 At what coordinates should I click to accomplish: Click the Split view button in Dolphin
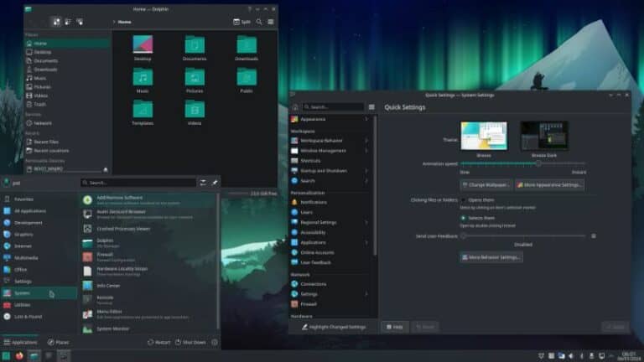pos(241,22)
